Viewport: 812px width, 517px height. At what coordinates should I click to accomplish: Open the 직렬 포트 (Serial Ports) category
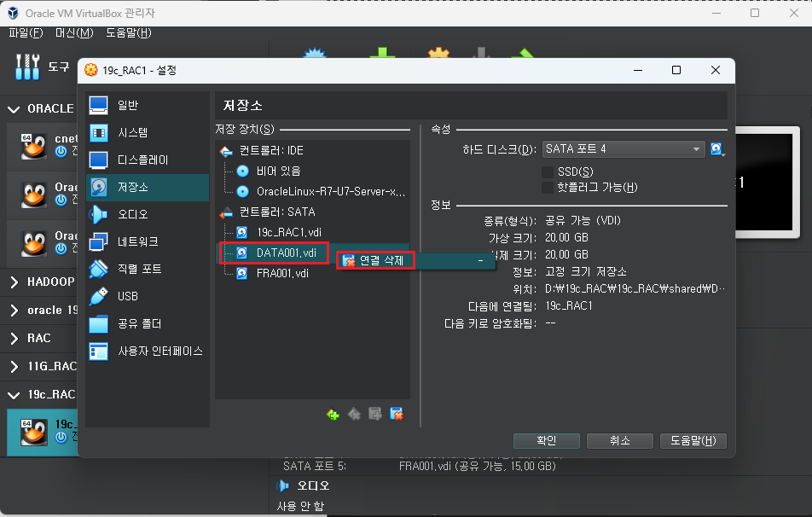click(148, 269)
